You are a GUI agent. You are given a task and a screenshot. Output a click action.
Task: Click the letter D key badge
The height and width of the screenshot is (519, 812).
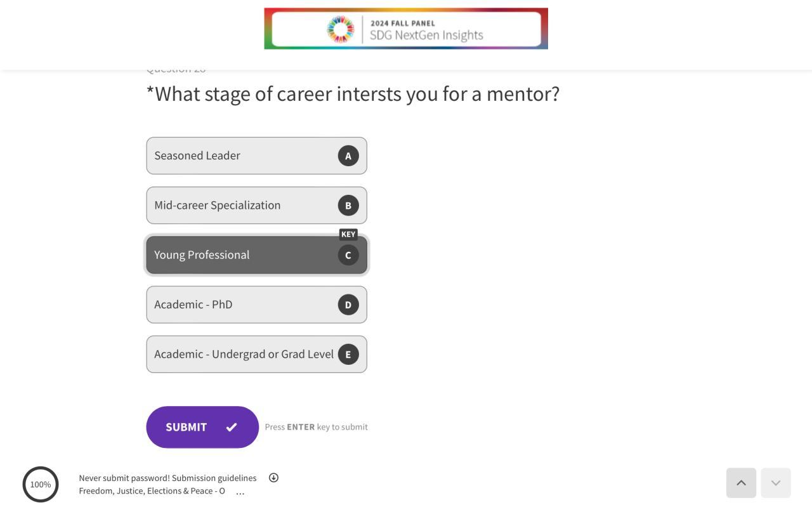pos(348,305)
